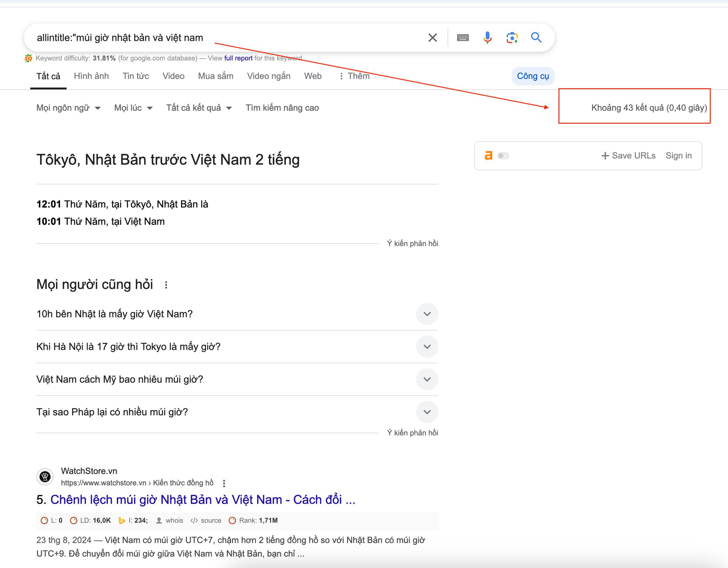Switch to the Hình ảnh tab
The height and width of the screenshot is (568, 728).
point(91,76)
